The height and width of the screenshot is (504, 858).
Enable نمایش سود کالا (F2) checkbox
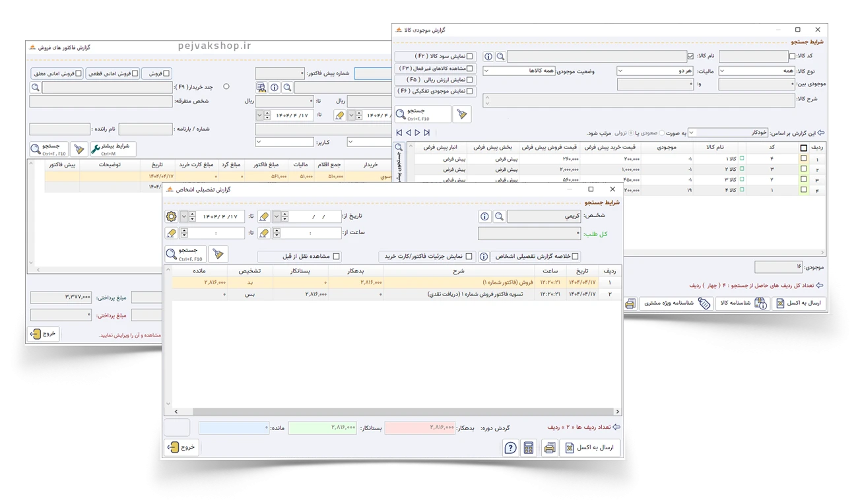(x=470, y=57)
